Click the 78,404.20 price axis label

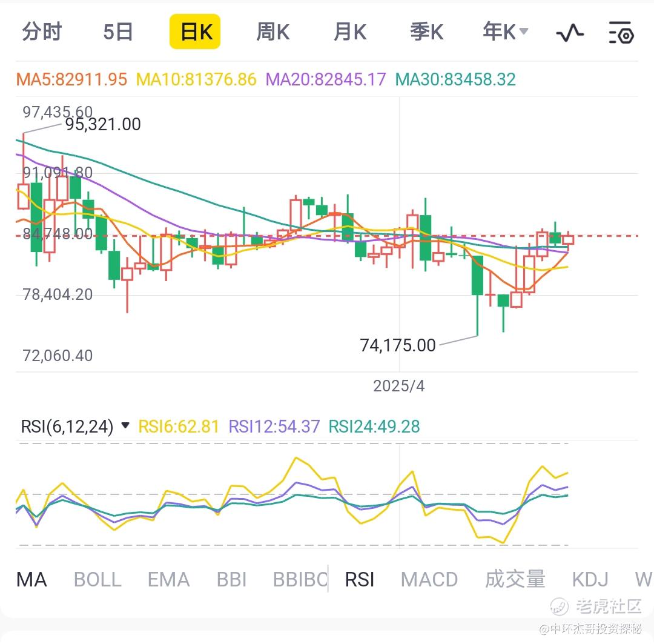[x=58, y=294]
